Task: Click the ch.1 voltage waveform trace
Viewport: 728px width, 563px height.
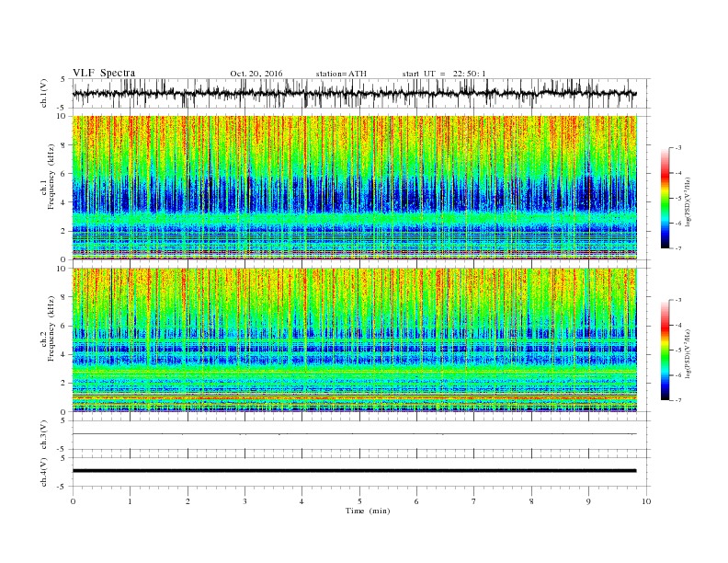Action: pos(355,93)
